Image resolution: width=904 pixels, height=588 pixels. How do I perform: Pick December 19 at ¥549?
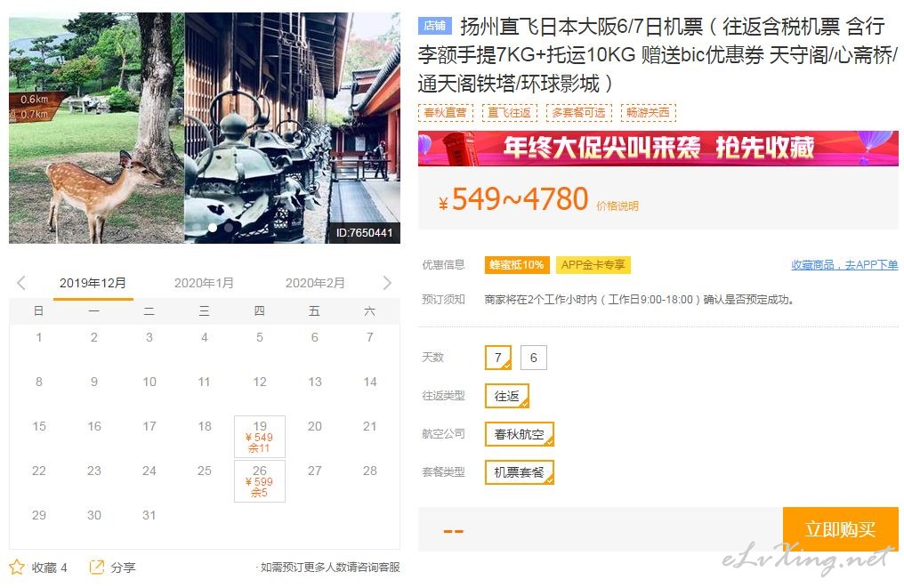260,437
